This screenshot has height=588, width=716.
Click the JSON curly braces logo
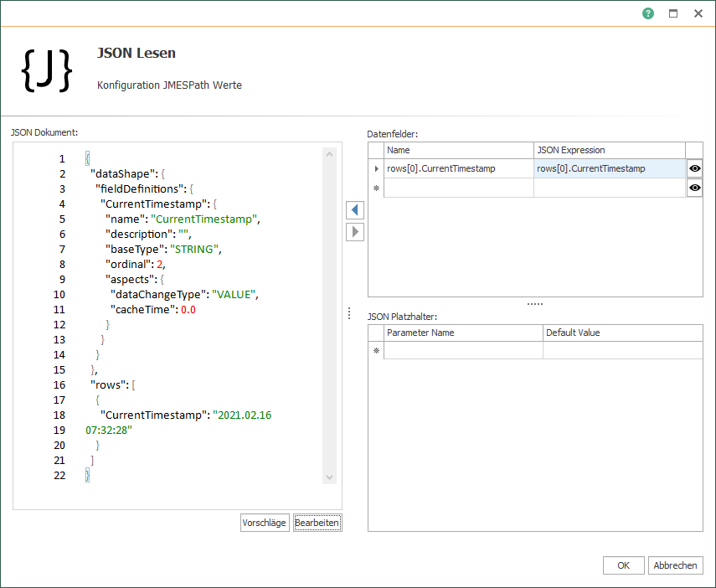(x=47, y=71)
